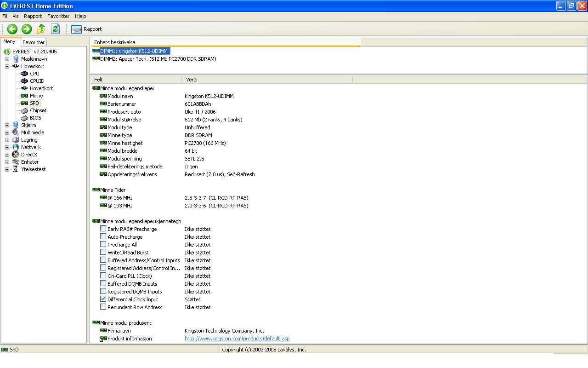The height and width of the screenshot is (368, 588).
Task: Click the memory icon for DIMM1 Kingston
Action: [96, 51]
